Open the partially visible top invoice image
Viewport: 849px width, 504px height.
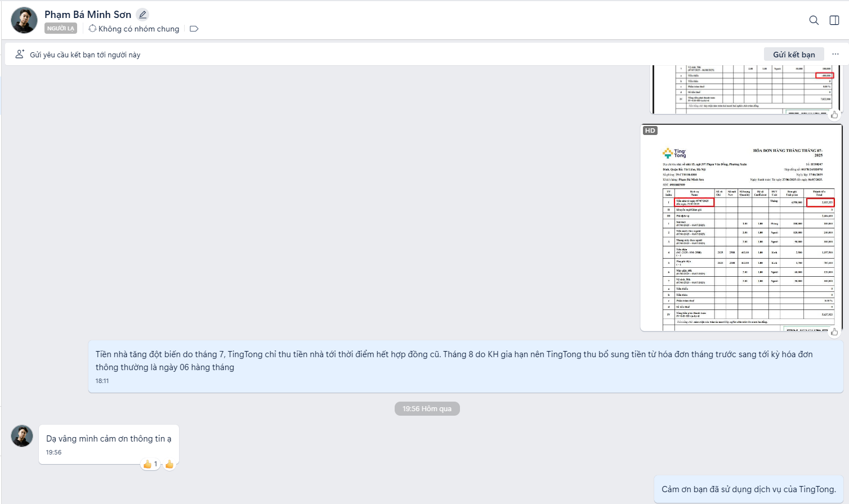point(745,89)
